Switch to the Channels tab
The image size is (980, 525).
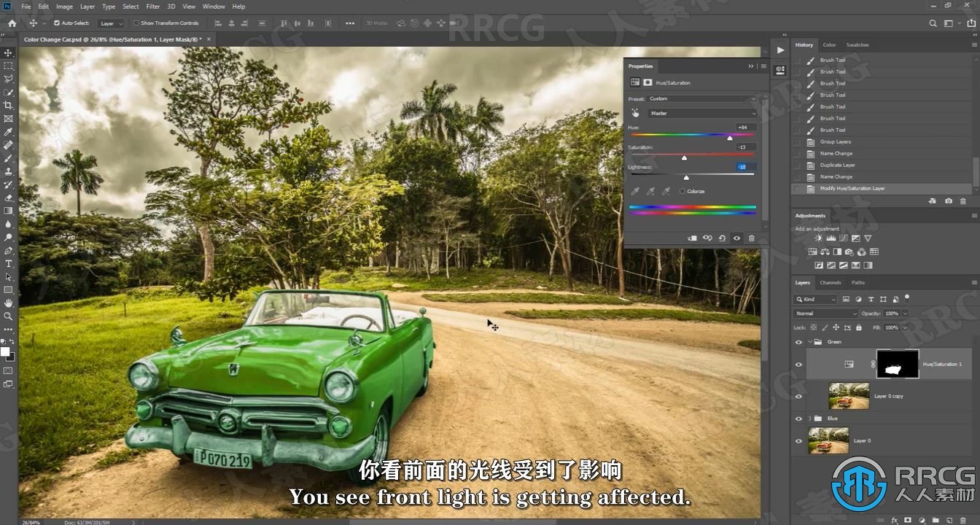pyautogui.click(x=830, y=282)
